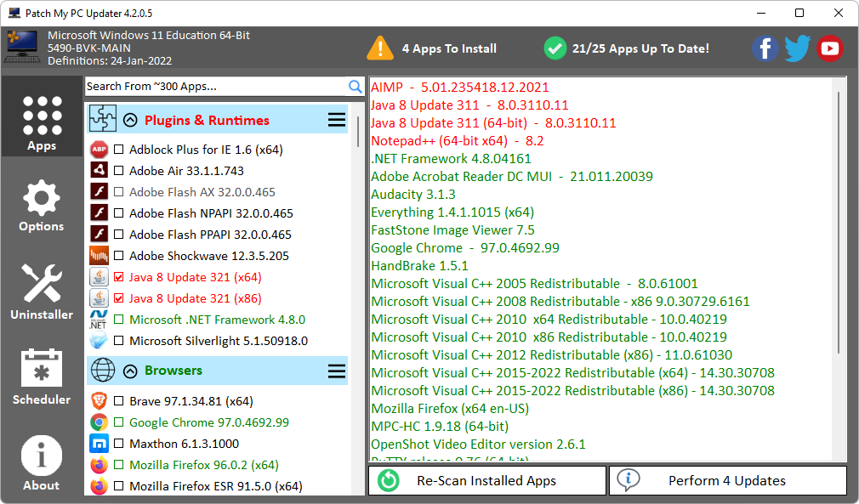Open the YouTube channel icon
Image resolution: width=859 pixels, height=504 pixels.
click(x=830, y=48)
